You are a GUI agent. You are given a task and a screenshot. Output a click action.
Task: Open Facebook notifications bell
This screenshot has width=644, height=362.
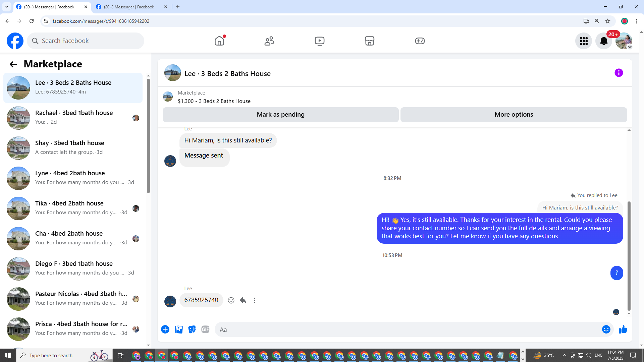pos(603,41)
